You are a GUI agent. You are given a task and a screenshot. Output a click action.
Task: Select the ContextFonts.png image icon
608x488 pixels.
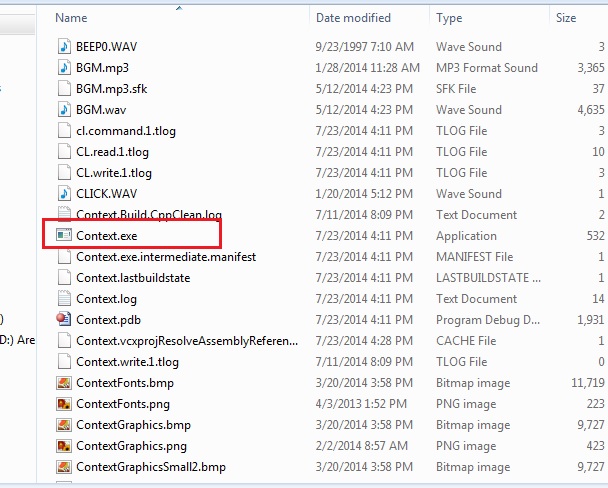coord(64,404)
